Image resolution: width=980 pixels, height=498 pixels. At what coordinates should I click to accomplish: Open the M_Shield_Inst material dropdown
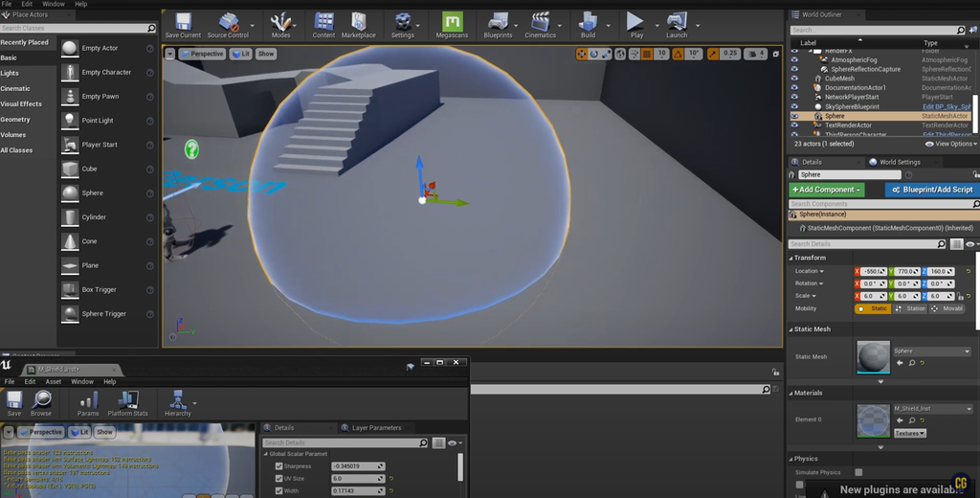point(932,409)
